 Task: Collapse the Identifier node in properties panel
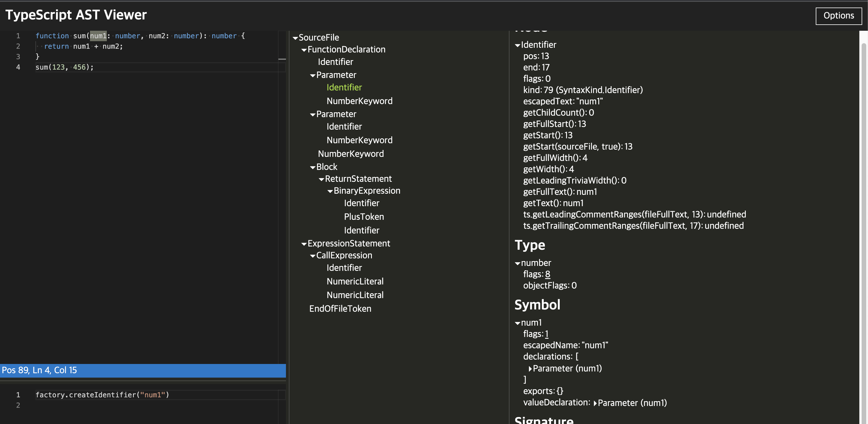pyautogui.click(x=518, y=46)
